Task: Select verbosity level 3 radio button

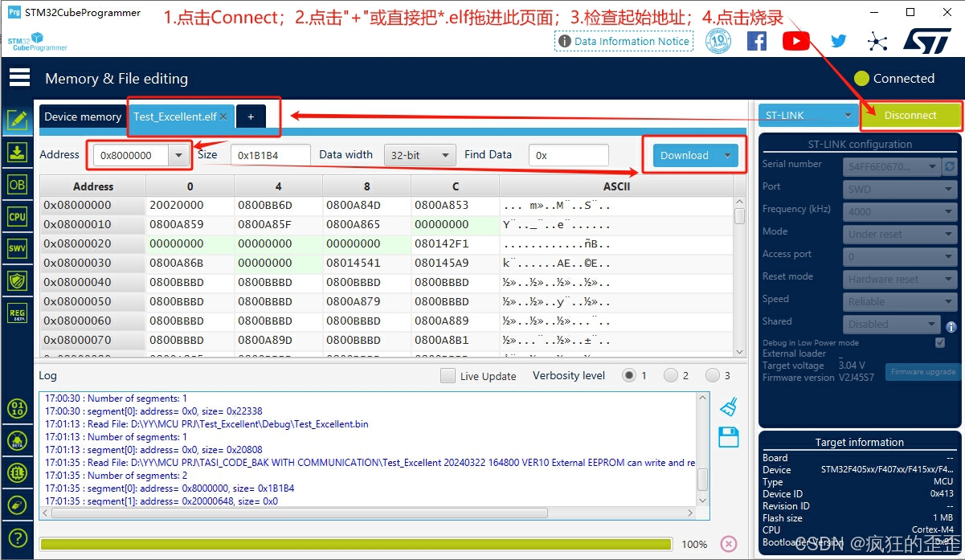Action: 713,375
